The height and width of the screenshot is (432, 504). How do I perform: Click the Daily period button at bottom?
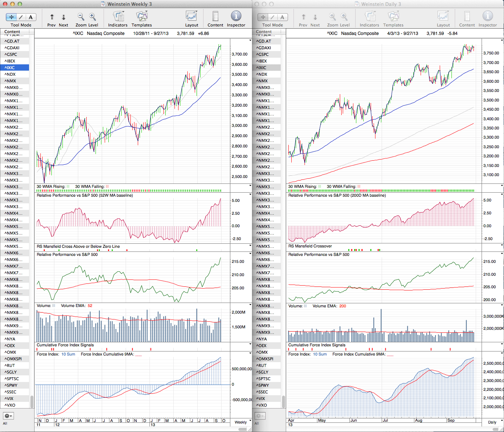pos(493,422)
